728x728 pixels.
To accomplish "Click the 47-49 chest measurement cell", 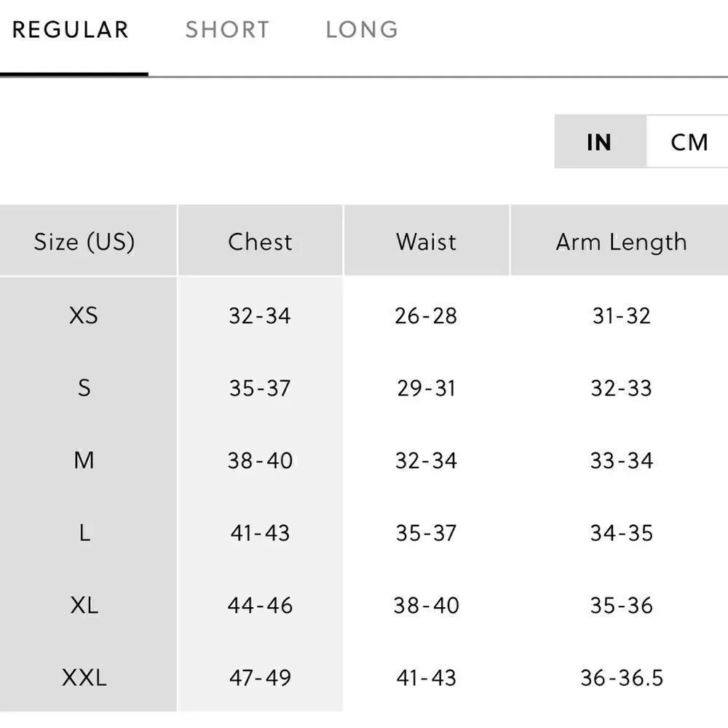I will (260, 678).
